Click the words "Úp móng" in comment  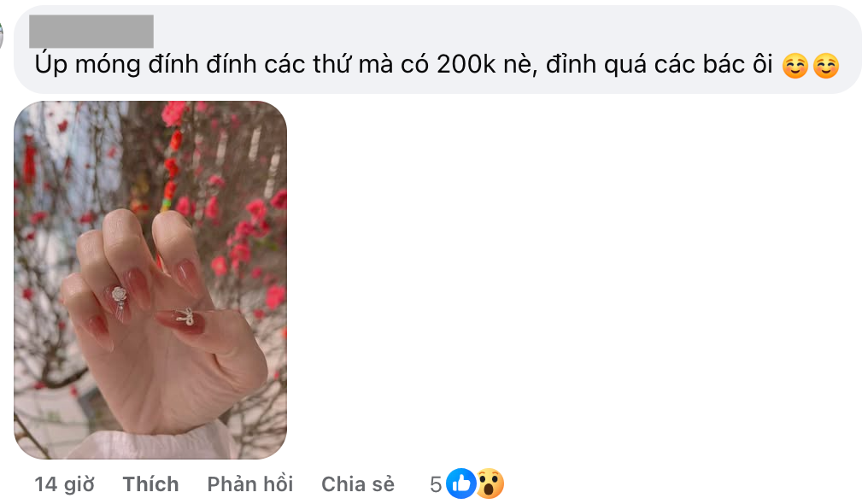click(x=87, y=64)
